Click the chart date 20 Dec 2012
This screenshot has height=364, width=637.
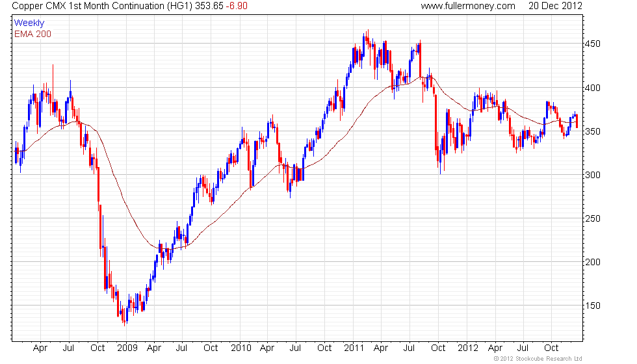tap(555, 6)
